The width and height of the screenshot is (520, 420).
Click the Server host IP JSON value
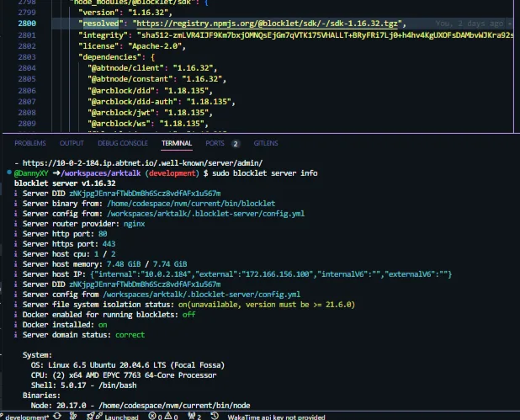click(x=271, y=274)
